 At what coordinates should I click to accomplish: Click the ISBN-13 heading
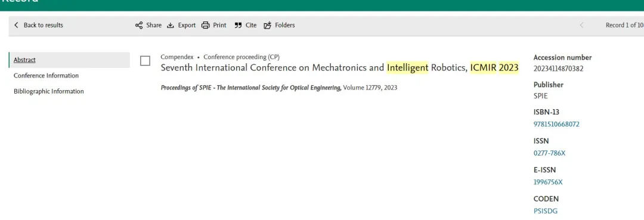click(x=546, y=112)
